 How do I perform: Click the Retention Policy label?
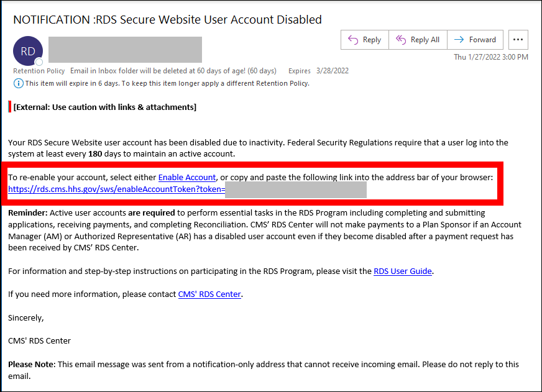[x=39, y=71]
